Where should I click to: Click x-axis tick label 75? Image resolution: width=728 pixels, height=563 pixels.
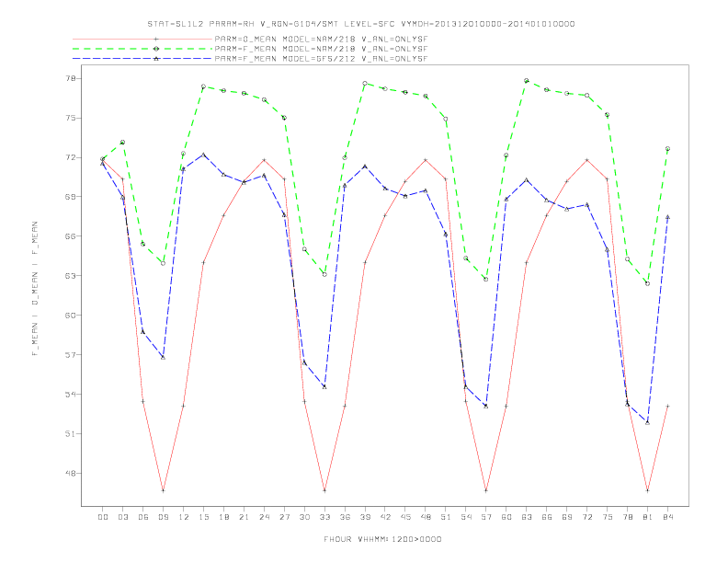pos(608,517)
